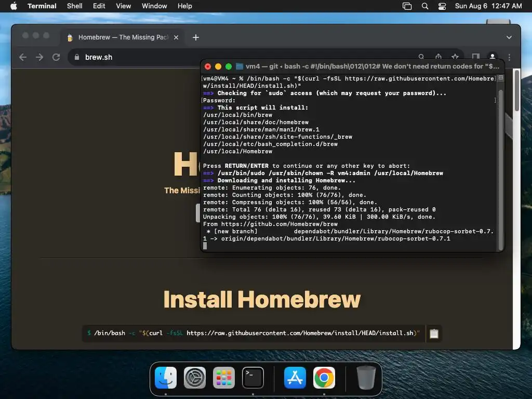Click the Terminal title folder icon
The image size is (532, 399).
pos(240,66)
